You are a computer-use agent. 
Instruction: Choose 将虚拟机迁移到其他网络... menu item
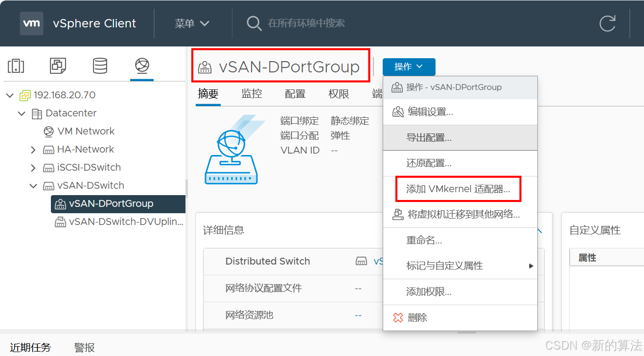[x=460, y=214]
